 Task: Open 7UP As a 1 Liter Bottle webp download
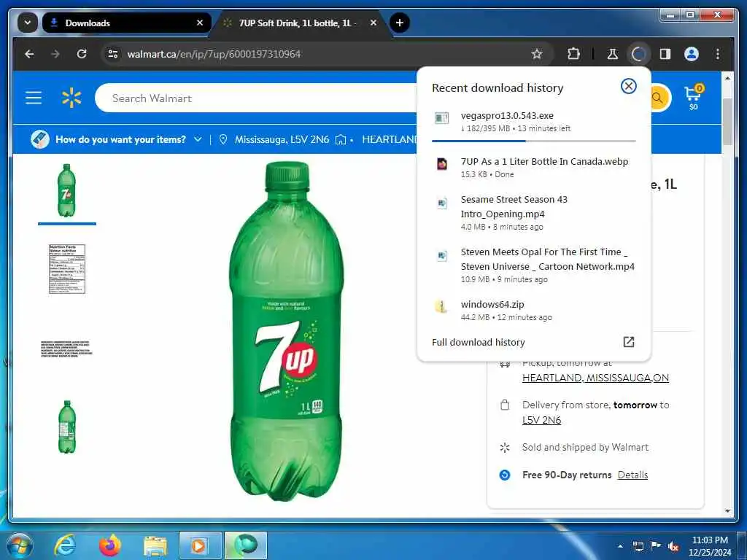click(x=533, y=168)
